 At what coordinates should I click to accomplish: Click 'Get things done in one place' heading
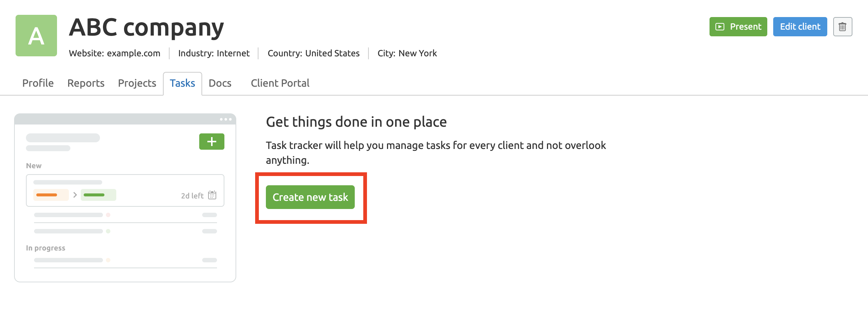tap(356, 122)
